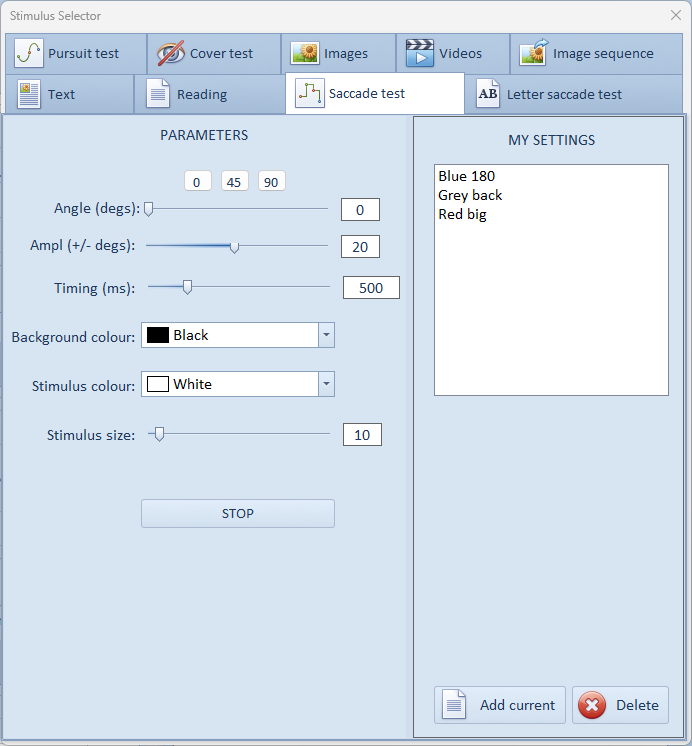The height and width of the screenshot is (746, 692).
Task: Delete the selected setting
Action: tap(620, 705)
